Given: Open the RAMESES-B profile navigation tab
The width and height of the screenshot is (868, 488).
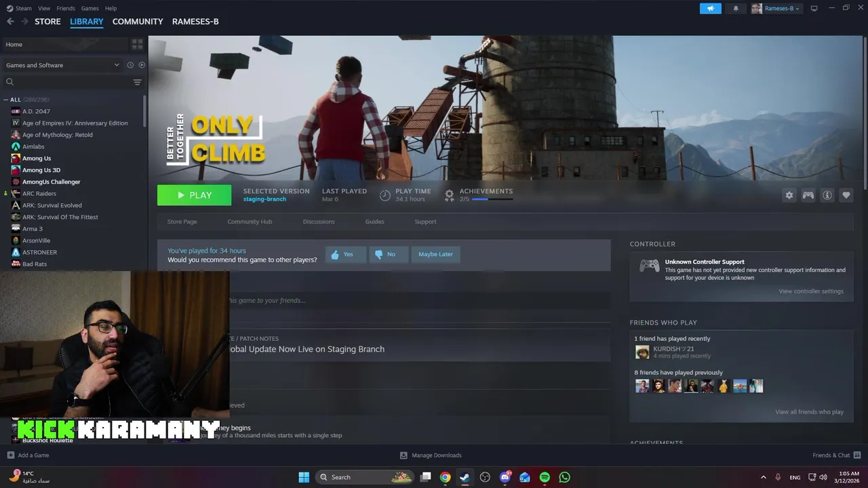Looking at the screenshot, I should click(195, 22).
